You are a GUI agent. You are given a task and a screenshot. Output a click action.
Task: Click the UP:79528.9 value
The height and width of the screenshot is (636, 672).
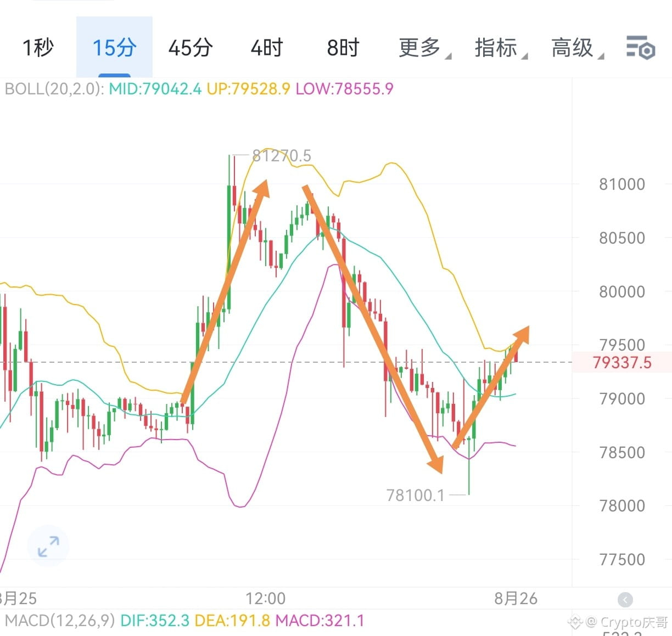coord(248,89)
